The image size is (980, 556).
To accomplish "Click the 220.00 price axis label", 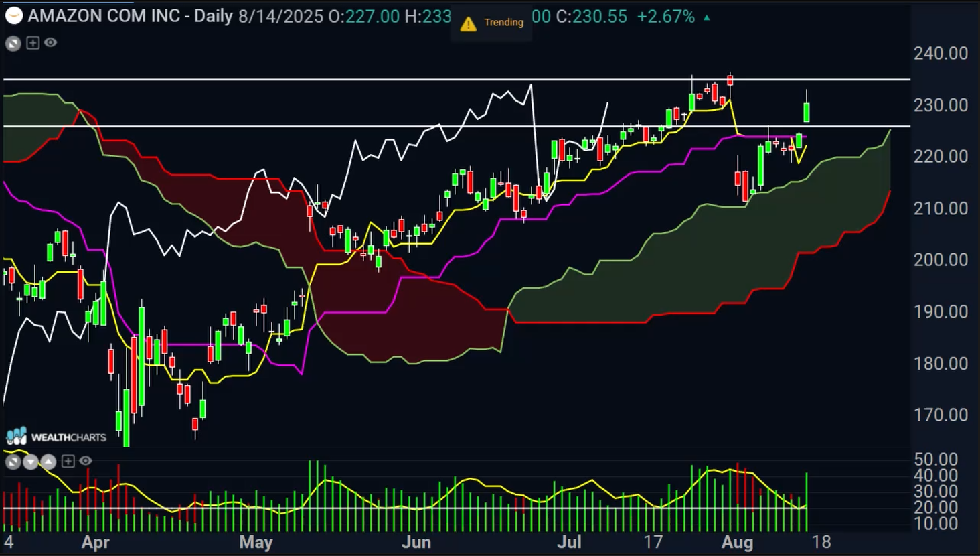I will 941,156.
